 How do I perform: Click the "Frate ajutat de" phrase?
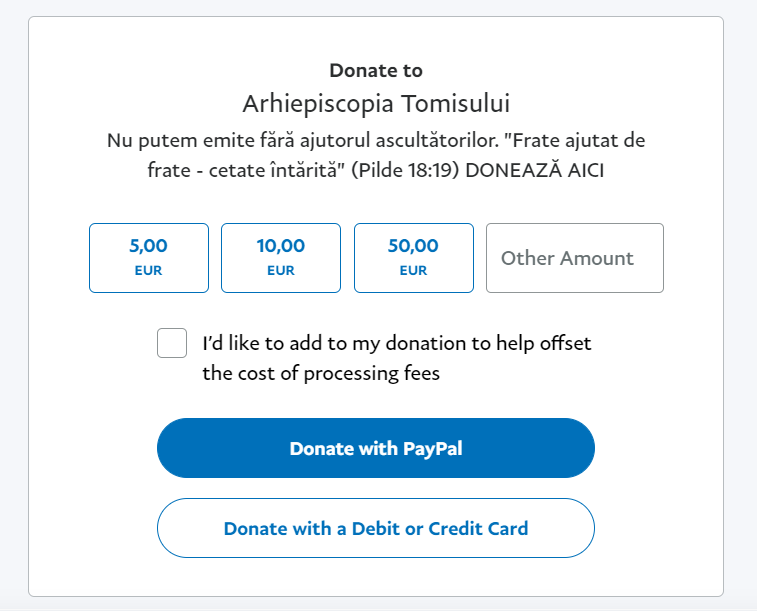tap(580, 140)
